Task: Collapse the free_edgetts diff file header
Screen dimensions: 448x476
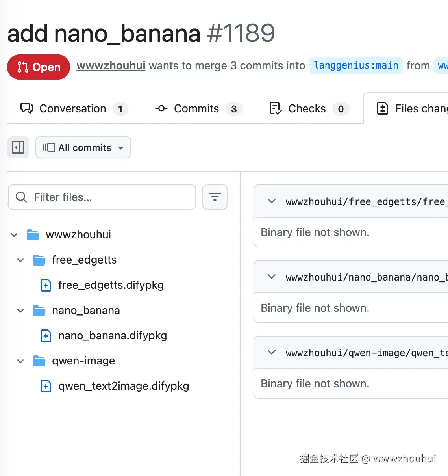Action: coord(272,201)
